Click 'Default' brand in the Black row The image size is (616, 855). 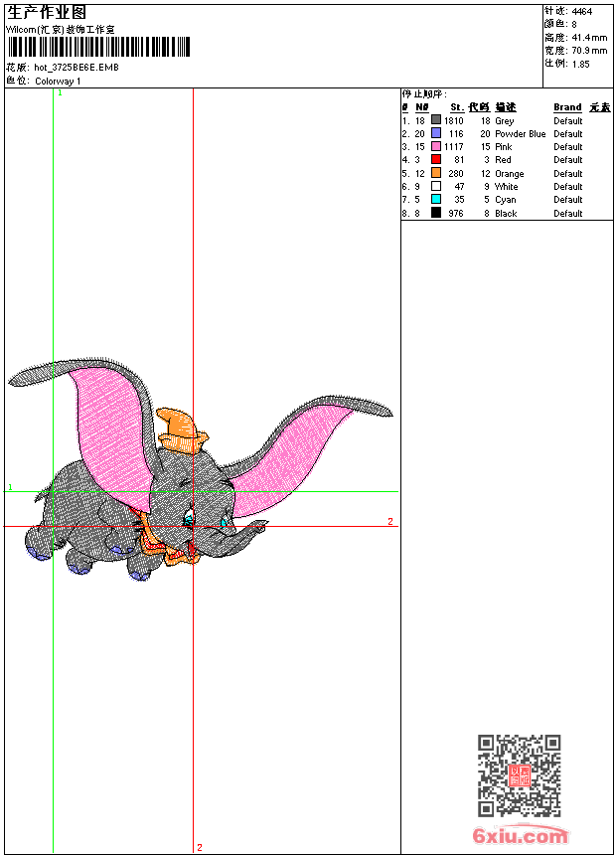pyautogui.click(x=568, y=214)
